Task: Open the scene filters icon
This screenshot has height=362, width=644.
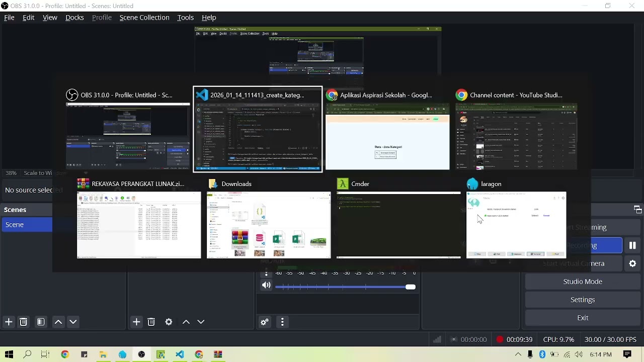Action: [x=41, y=322]
